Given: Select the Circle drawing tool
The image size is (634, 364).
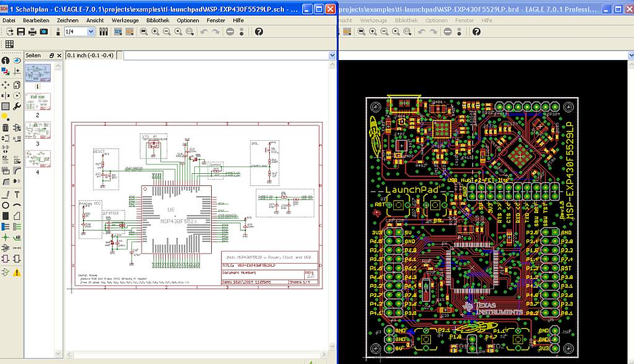Looking at the screenshot, I should (x=5, y=205).
